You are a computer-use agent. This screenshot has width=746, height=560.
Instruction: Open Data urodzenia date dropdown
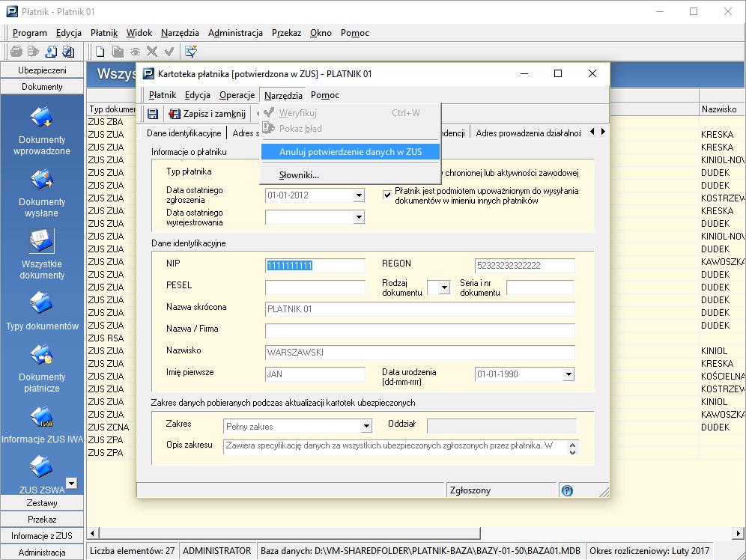(x=568, y=374)
